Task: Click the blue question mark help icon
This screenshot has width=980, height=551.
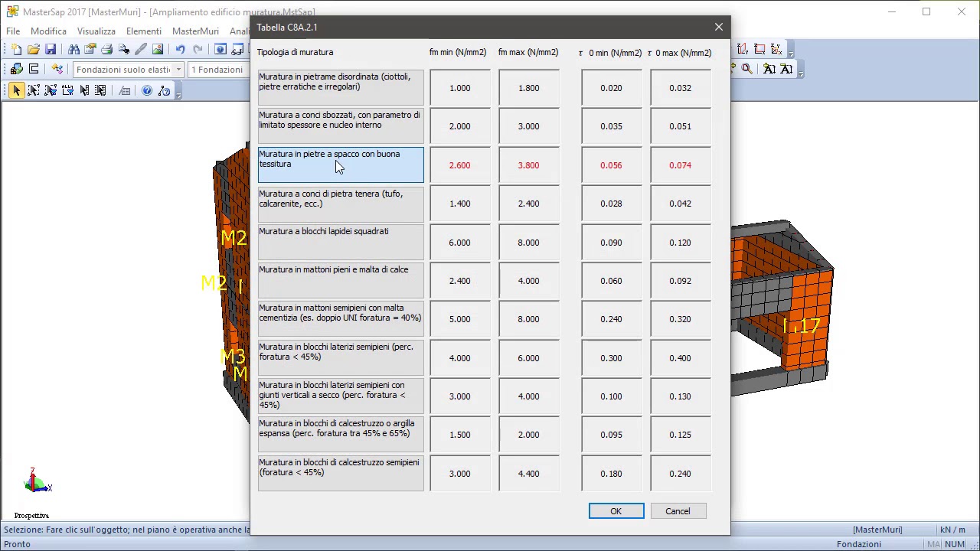Action: [x=147, y=90]
